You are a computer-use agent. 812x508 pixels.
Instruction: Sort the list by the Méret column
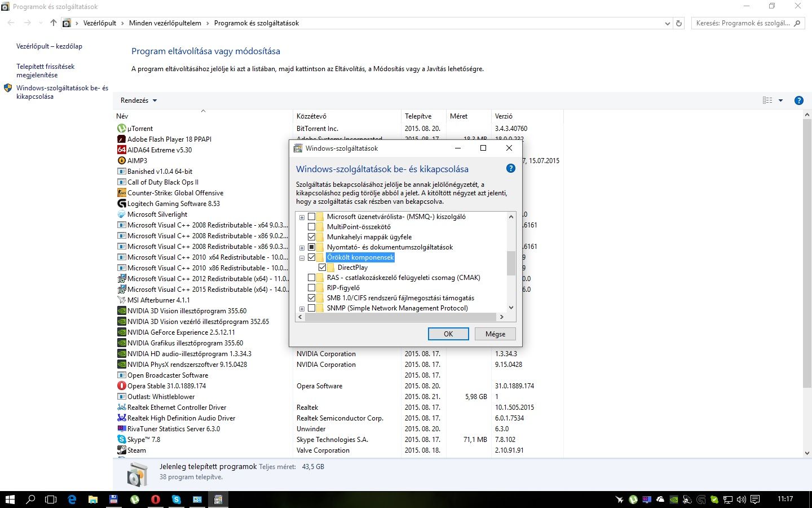[469, 116]
